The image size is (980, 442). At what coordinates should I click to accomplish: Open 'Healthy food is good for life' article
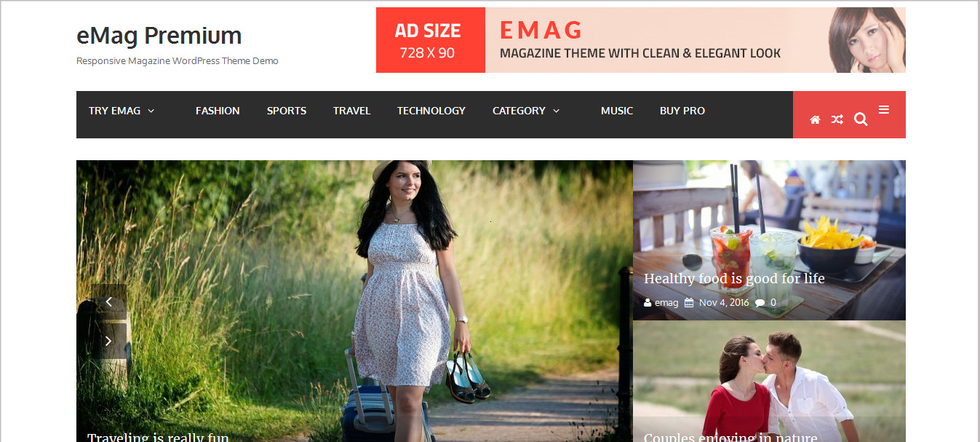point(734,278)
